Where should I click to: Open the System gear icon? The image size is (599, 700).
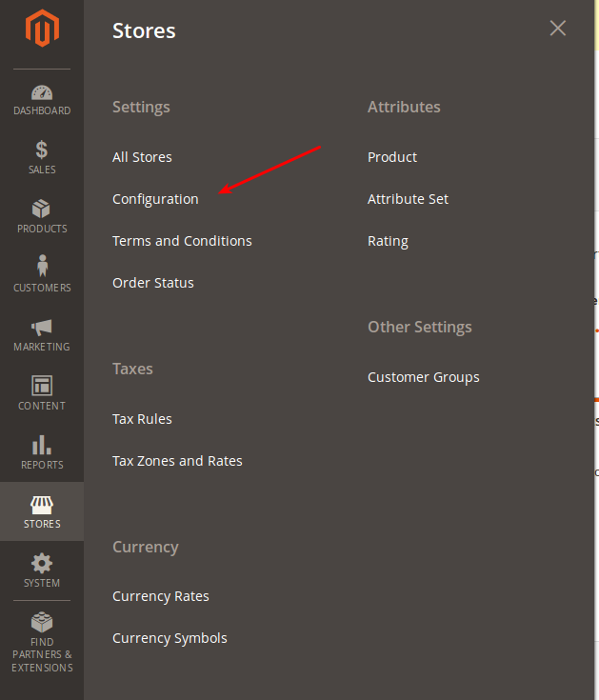click(x=42, y=563)
